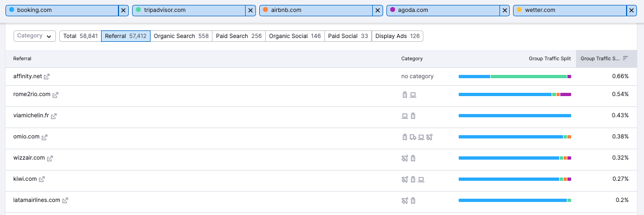Remove tripadvisor.com competitor chip
Viewport: 644px width, 215px height.
tap(251, 10)
